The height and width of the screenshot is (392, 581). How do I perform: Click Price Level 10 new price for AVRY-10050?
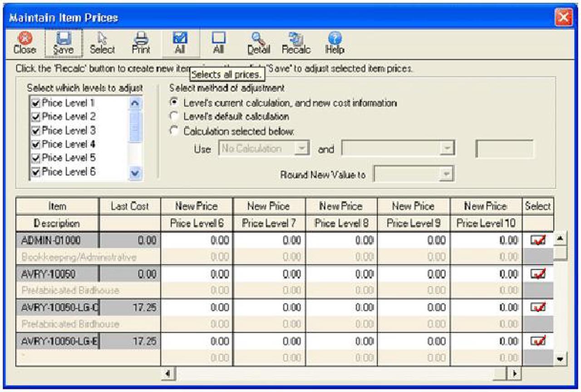pos(486,274)
